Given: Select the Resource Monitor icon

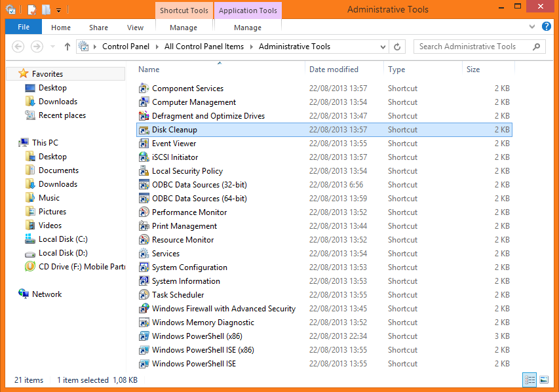Looking at the screenshot, I should coord(144,240).
